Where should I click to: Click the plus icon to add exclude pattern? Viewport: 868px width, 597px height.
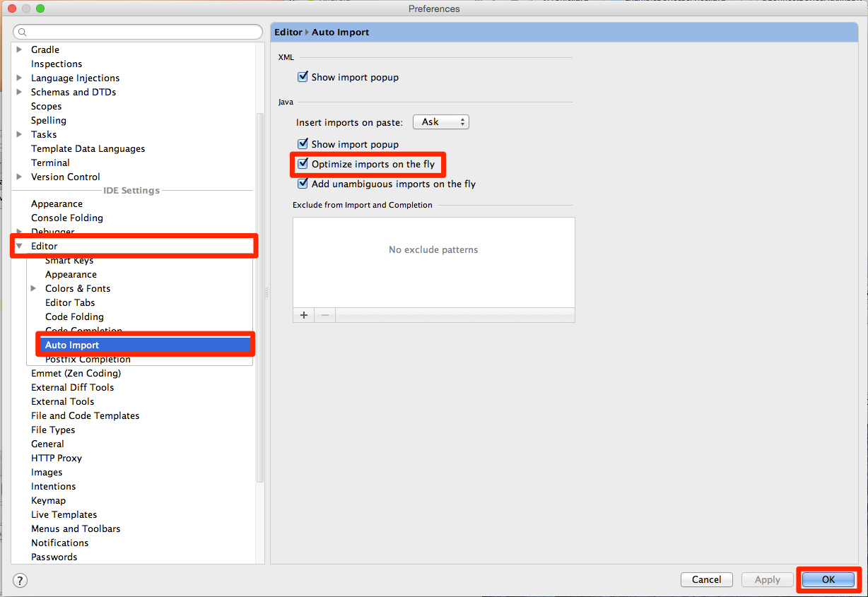click(x=304, y=315)
